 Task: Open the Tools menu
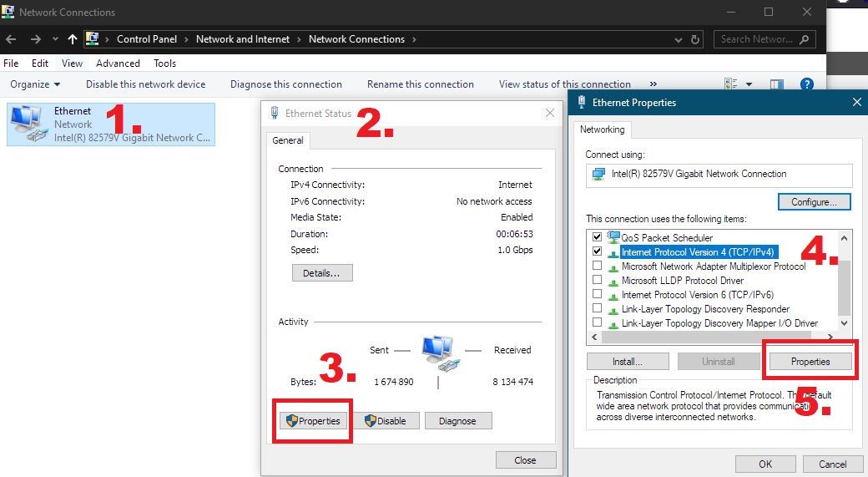(164, 63)
